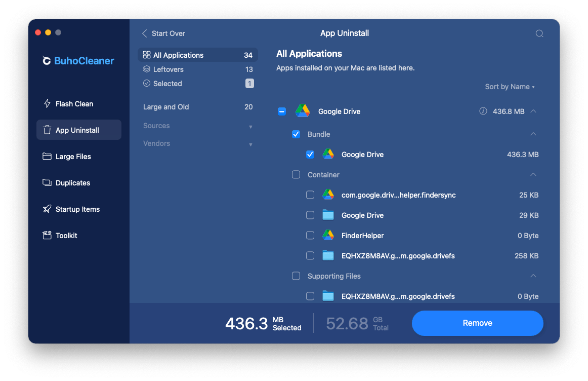Select the Large and Old category
Image resolution: width=588 pixels, height=381 pixels.
point(166,107)
